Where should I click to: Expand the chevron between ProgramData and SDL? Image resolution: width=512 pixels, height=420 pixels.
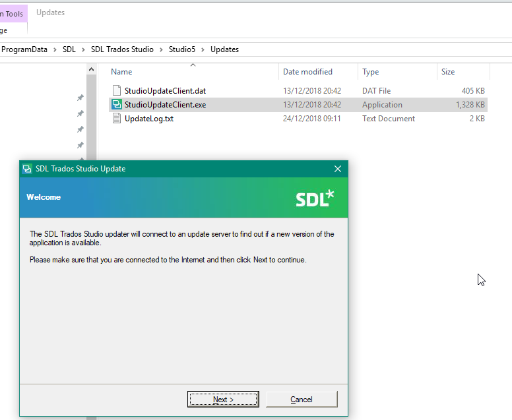pos(56,49)
